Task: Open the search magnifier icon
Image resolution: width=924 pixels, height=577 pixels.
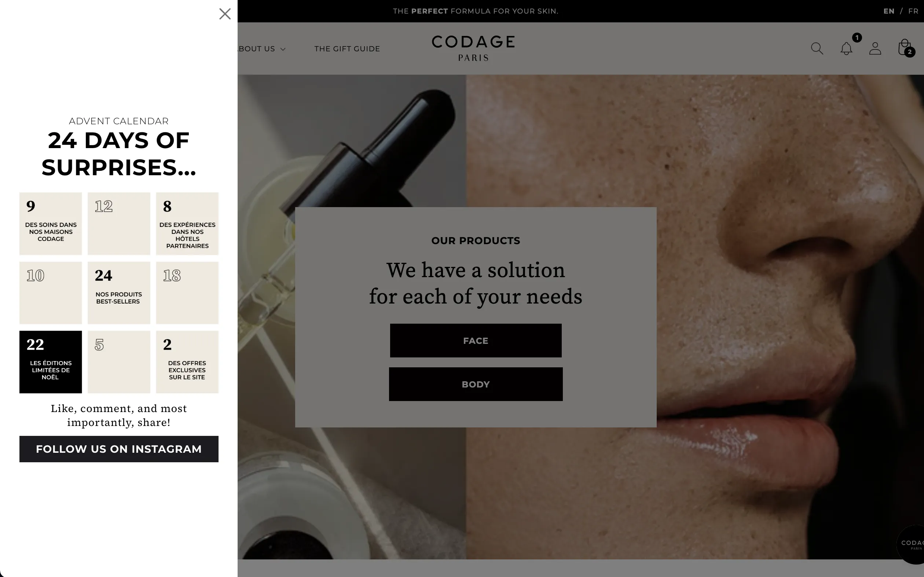Action: point(817,48)
